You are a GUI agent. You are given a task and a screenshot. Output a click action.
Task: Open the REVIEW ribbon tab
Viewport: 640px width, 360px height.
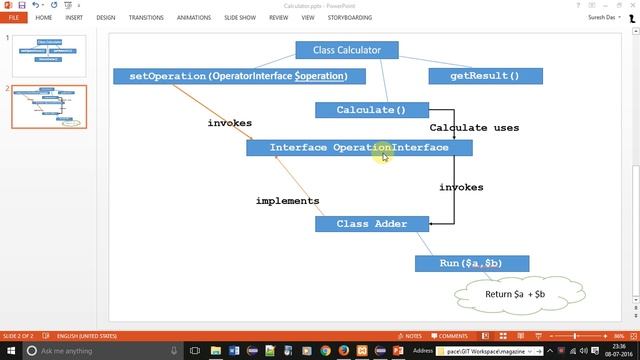[279, 18]
